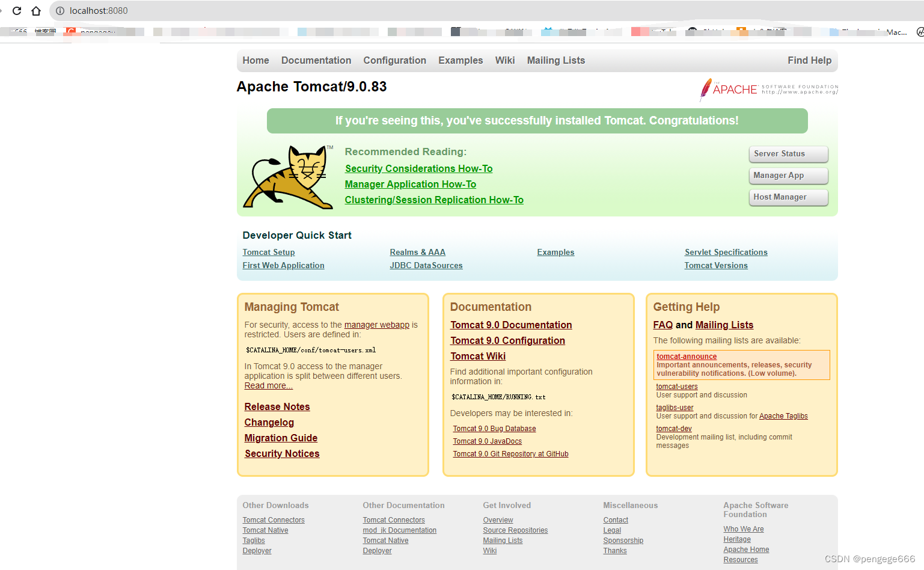Open the Sponsorship link
924x570 pixels.
[623, 541]
